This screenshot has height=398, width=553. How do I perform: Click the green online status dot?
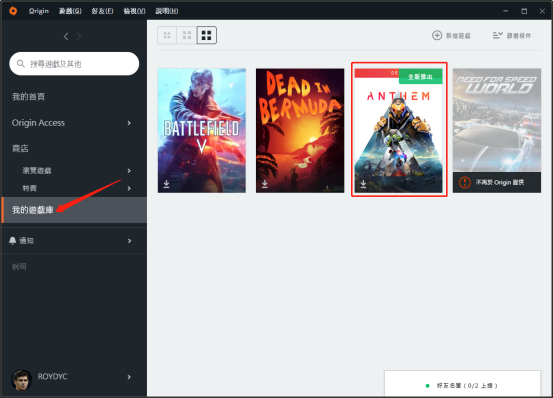(427, 386)
